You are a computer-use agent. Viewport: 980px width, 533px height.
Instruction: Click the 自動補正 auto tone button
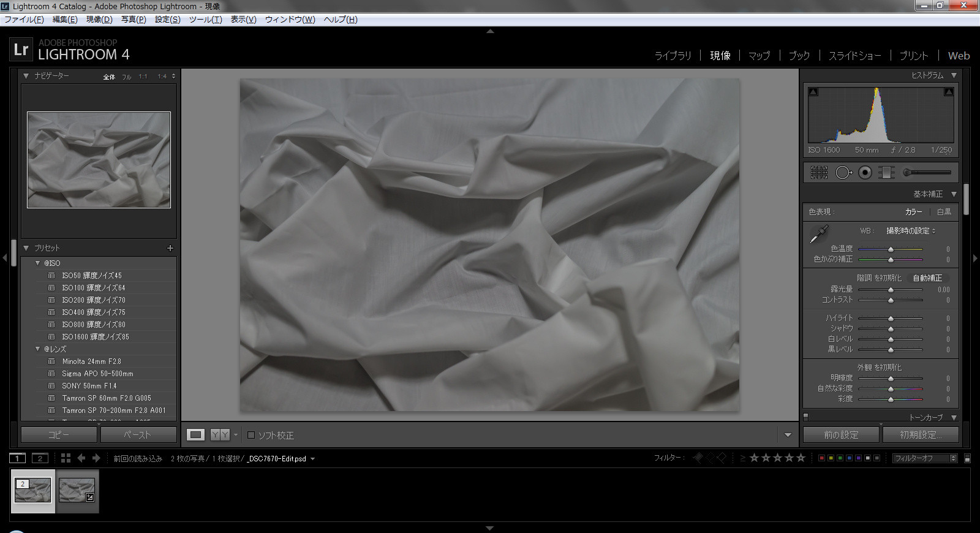click(927, 278)
